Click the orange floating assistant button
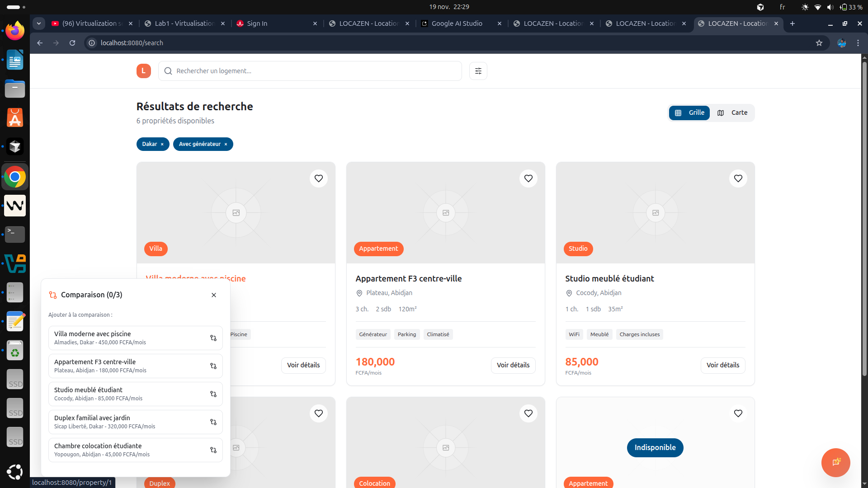 click(835, 462)
